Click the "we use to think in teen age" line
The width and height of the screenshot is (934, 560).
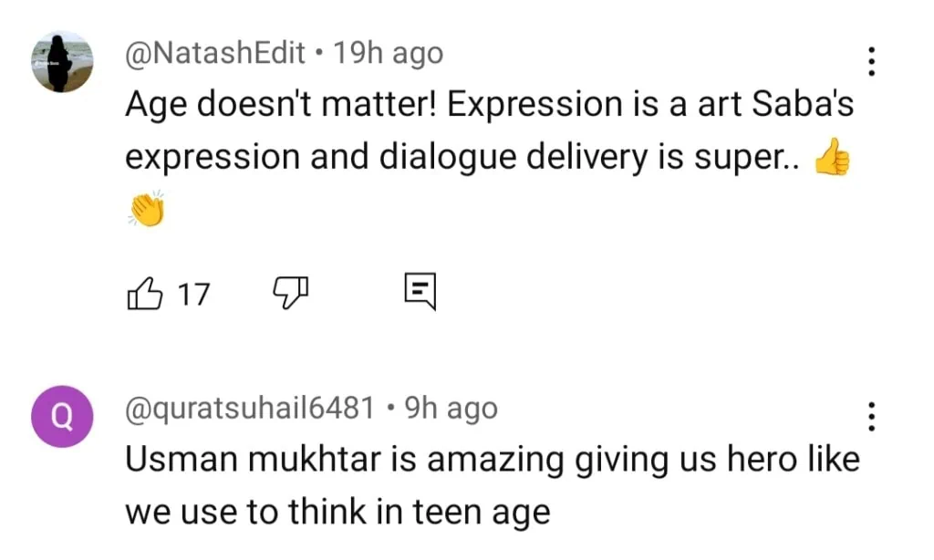(337, 512)
